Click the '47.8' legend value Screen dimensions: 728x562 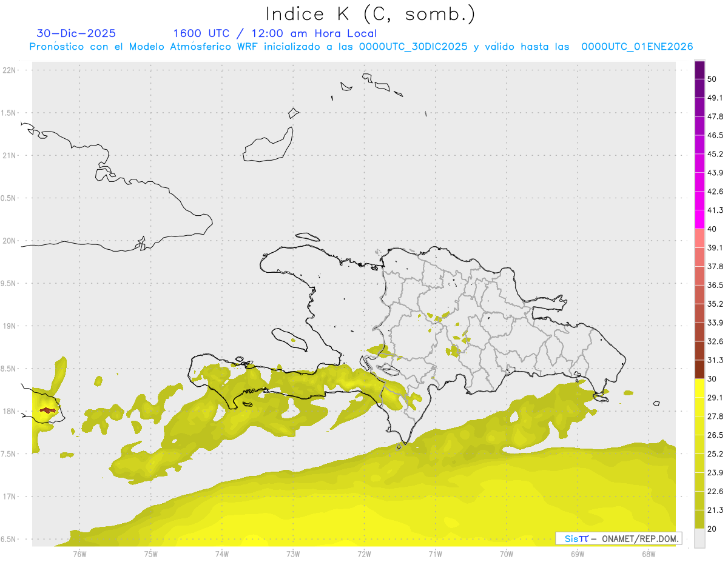(x=715, y=116)
